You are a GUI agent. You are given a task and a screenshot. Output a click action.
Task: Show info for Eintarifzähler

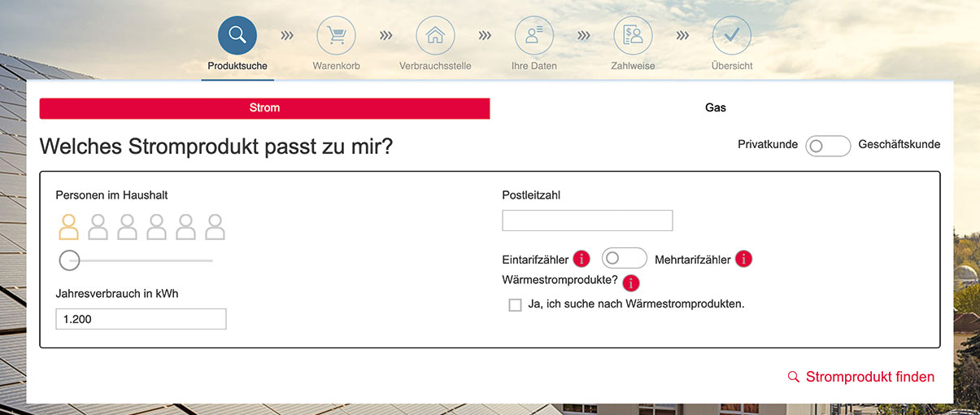coord(581,259)
